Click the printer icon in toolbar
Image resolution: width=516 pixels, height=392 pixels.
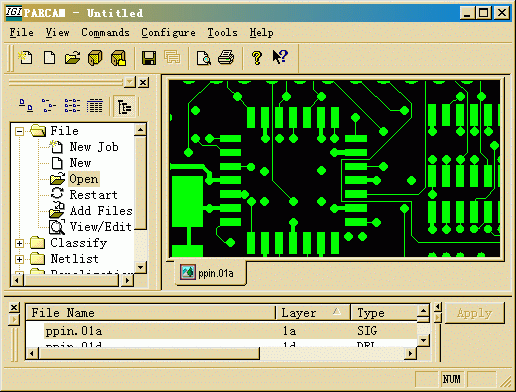[226, 58]
